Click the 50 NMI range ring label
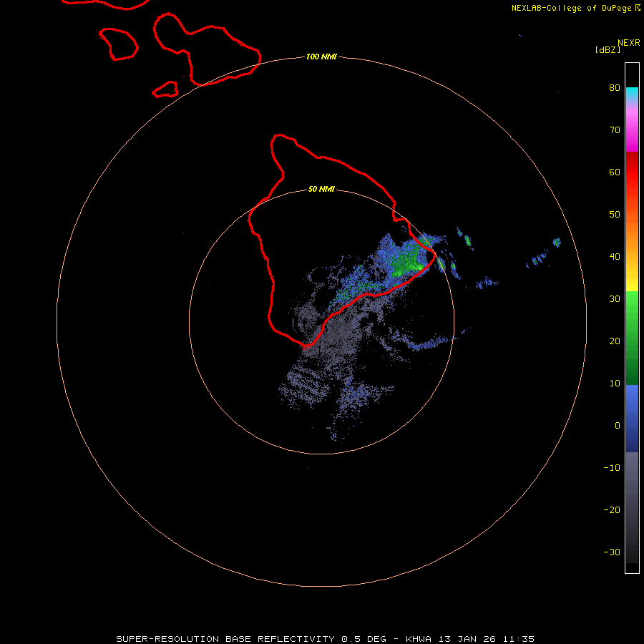The width and height of the screenshot is (644, 644). coord(321,190)
